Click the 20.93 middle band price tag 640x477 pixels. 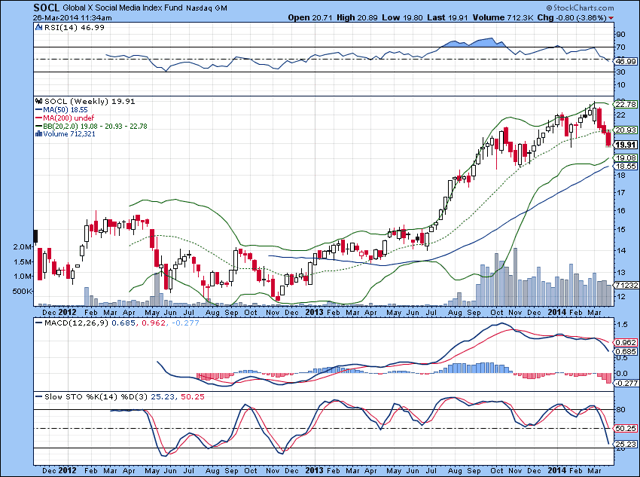click(626, 130)
